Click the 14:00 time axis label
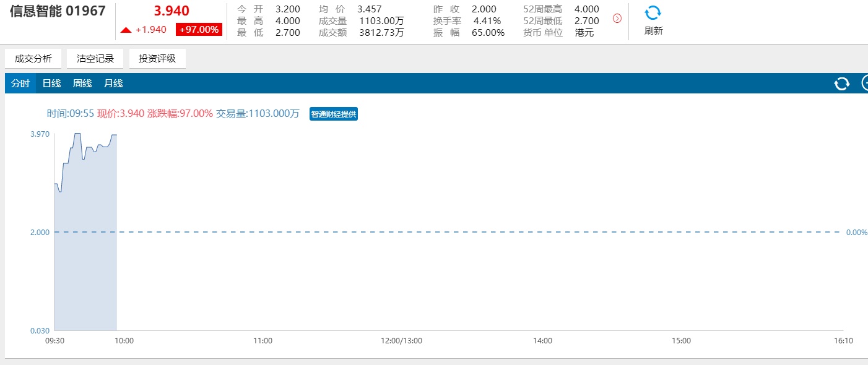 [542, 340]
